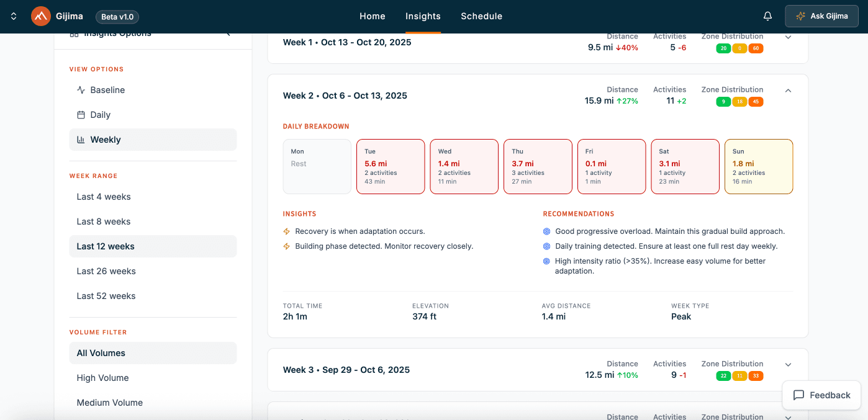Click Week 2 orange zone swatch 45
Viewport: 868px width, 420px height.
point(756,102)
